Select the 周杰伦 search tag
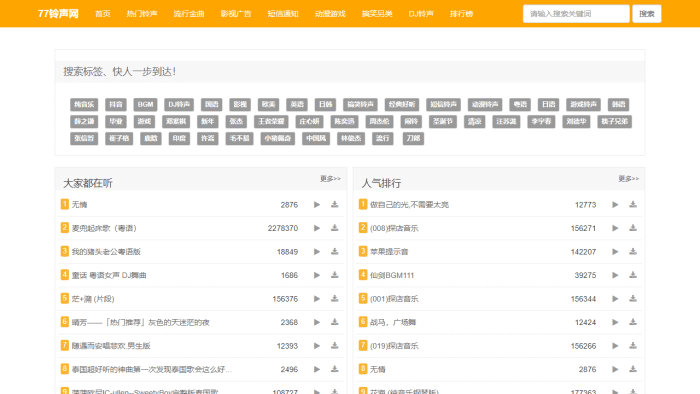Image resolution: width=700 pixels, height=394 pixels. 379,121
